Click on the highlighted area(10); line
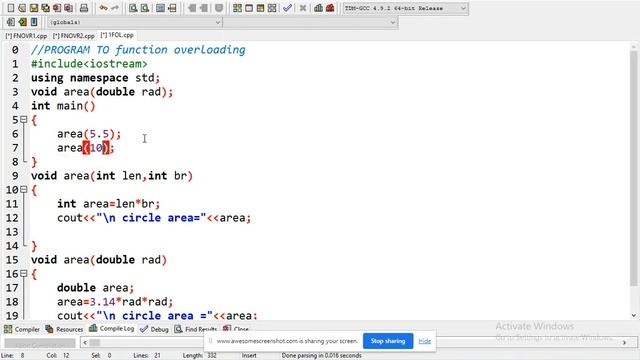The image size is (640, 360). pyautogui.click(x=86, y=148)
